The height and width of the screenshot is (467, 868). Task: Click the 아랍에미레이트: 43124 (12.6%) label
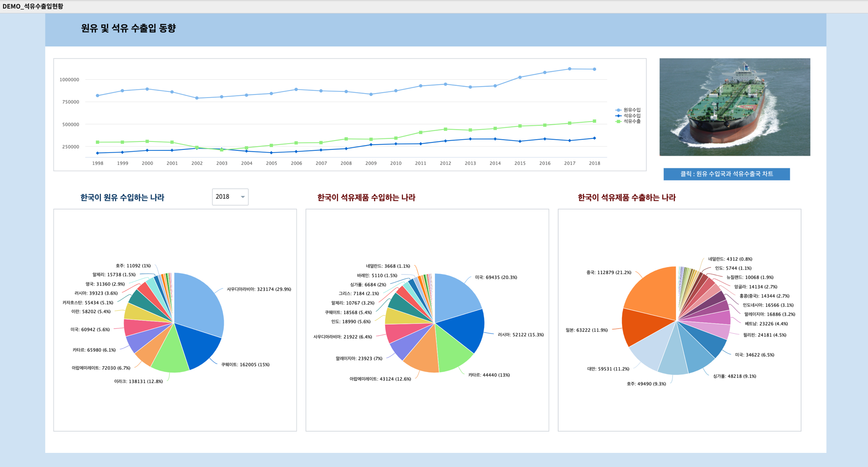point(380,379)
